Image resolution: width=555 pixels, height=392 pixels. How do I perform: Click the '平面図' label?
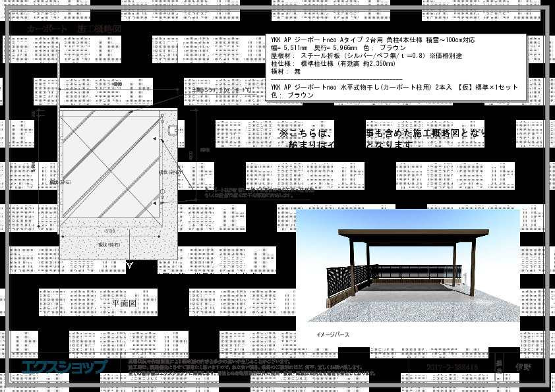(124, 303)
